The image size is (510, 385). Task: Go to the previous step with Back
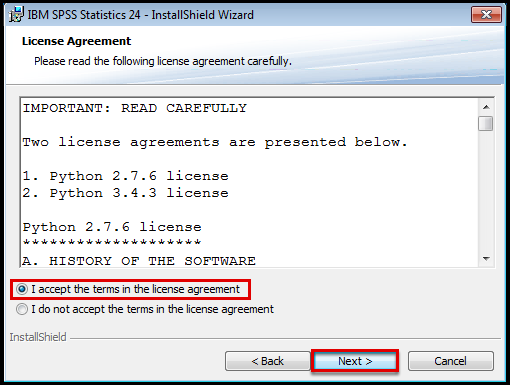[x=268, y=361]
